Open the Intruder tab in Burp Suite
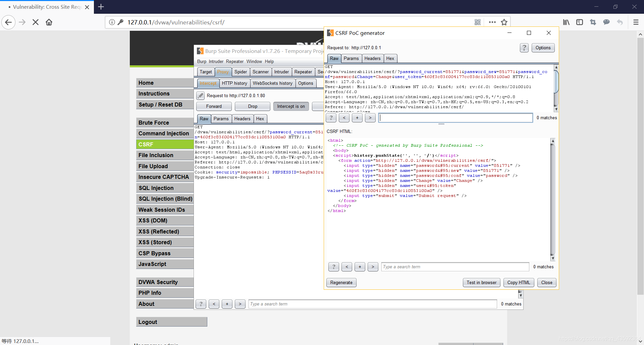Viewport: 644px width, 345px height. pos(281,72)
